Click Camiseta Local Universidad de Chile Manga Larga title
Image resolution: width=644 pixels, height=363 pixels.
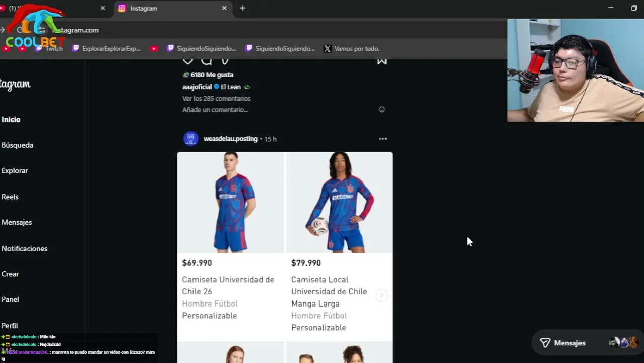(329, 292)
